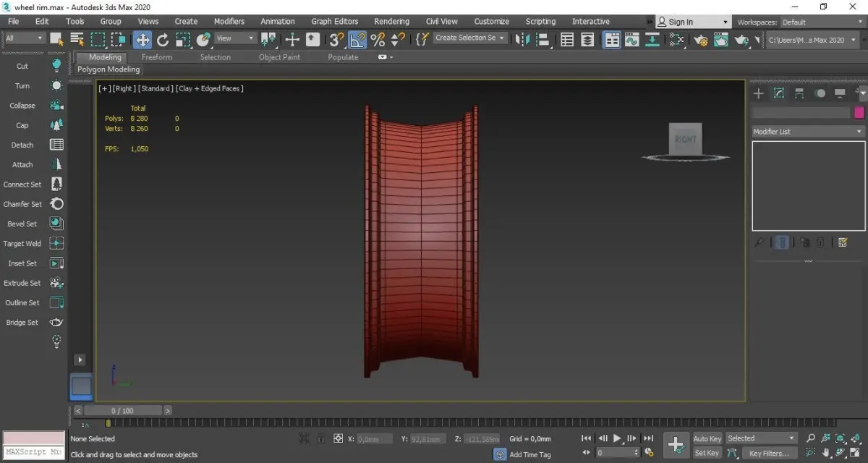
Task: Choose the Select Object tool
Action: point(57,39)
